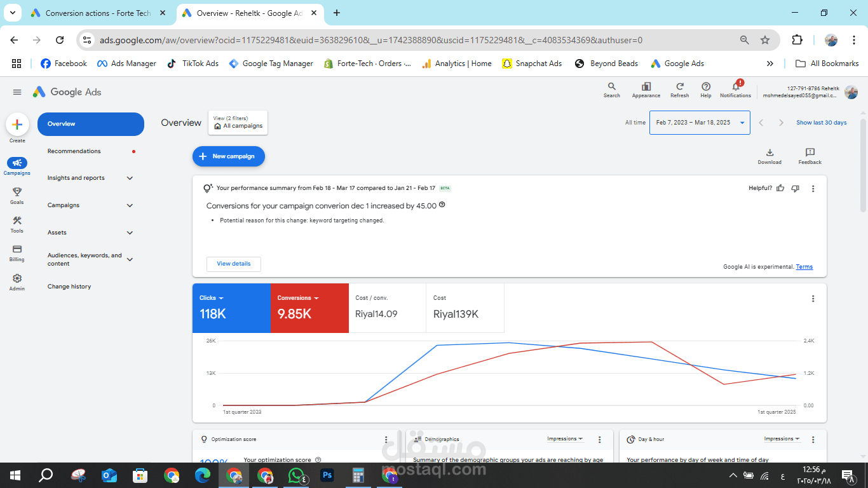Click the View details button

click(x=234, y=264)
